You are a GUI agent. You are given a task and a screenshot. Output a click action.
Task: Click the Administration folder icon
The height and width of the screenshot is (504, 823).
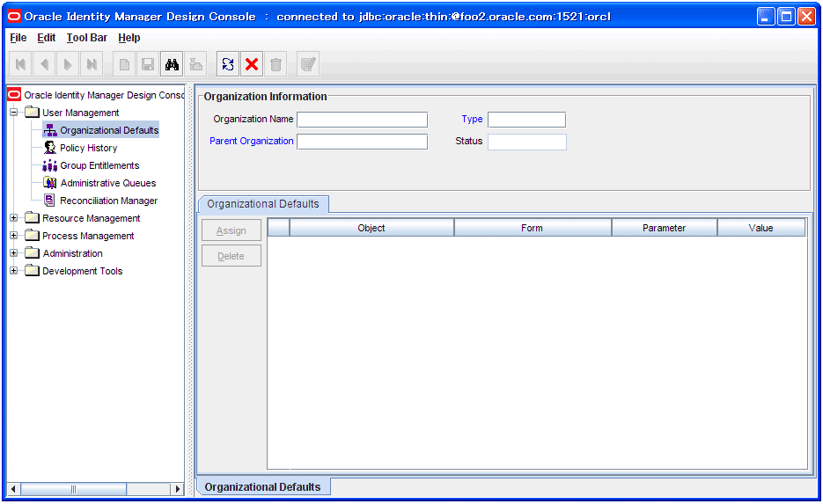(x=32, y=252)
